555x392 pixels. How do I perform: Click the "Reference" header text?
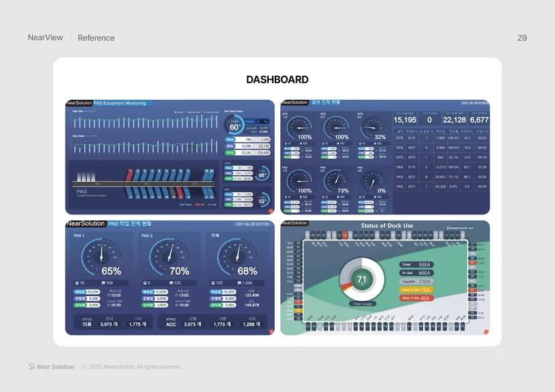coord(96,38)
